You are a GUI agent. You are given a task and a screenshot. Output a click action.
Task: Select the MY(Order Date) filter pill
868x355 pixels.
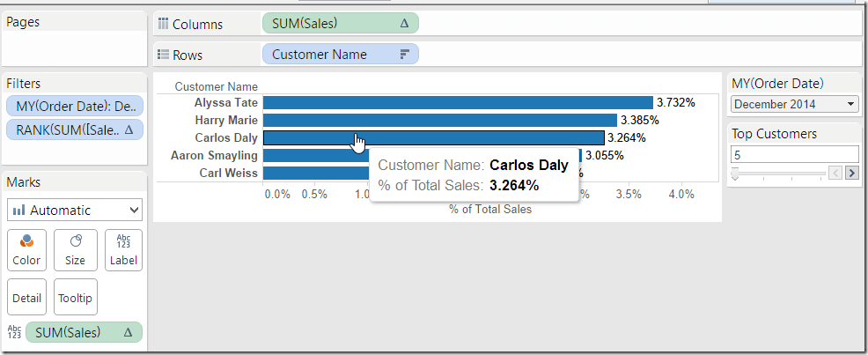(73, 107)
